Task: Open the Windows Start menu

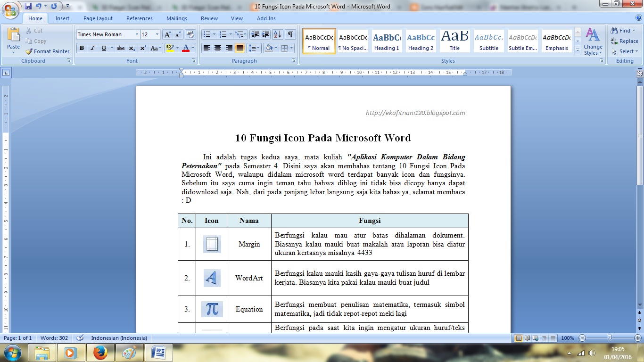Action: (12, 353)
